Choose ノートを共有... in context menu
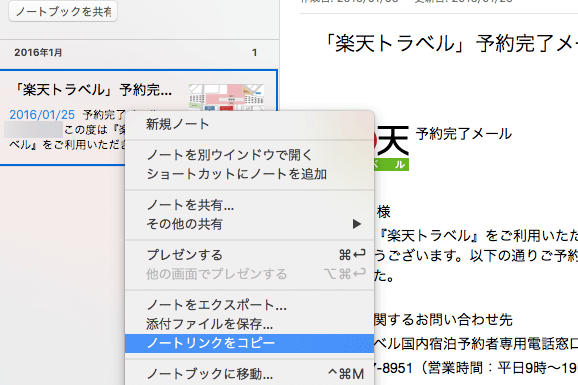Image resolution: width=578 pixels, height=385 pixels. click(250, 205)
